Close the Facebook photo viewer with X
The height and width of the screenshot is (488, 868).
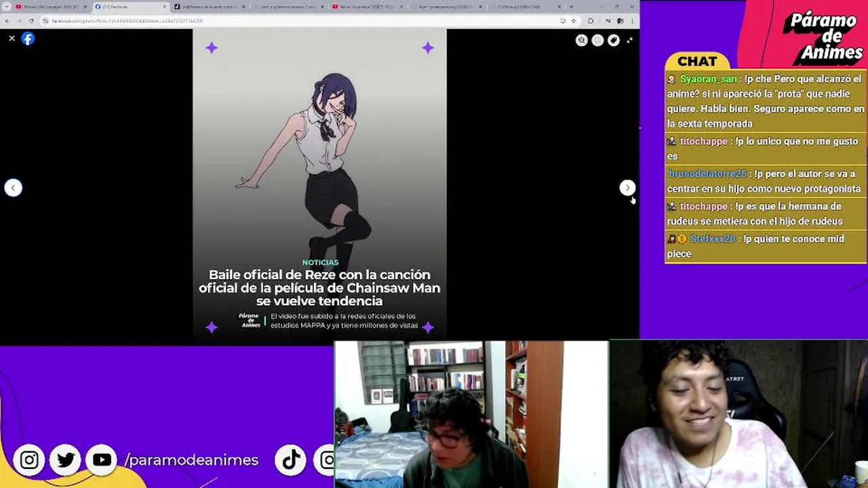point(12,39)
